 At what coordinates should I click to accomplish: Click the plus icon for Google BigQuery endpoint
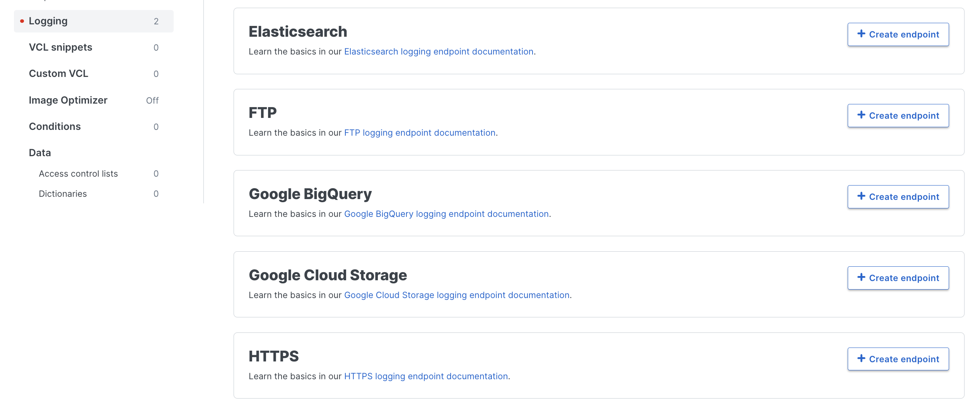(861, 196)
